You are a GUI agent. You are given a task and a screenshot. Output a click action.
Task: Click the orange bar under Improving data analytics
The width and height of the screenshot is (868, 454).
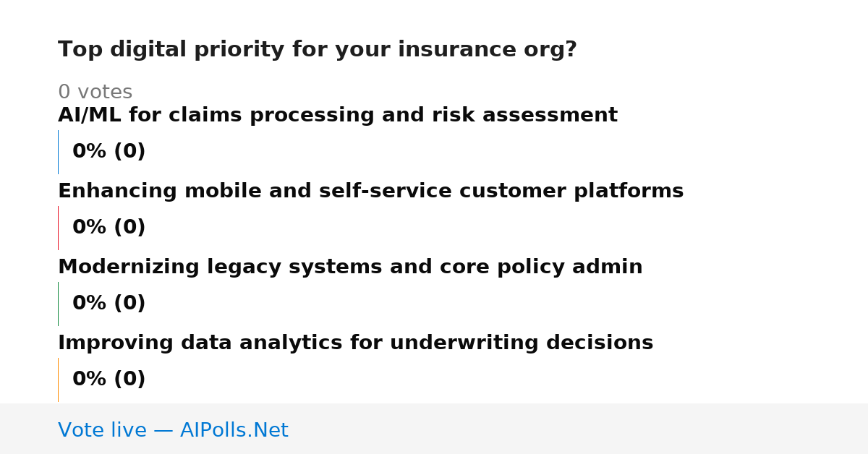(58, 380)
